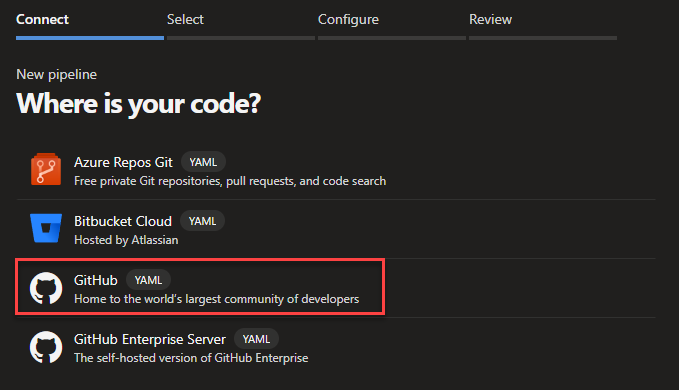The height and width of the screenshot is (390, 679).
Task: Click the YAML badge beside GitHub Enterprise Server
Action: (x=256, y=339)
